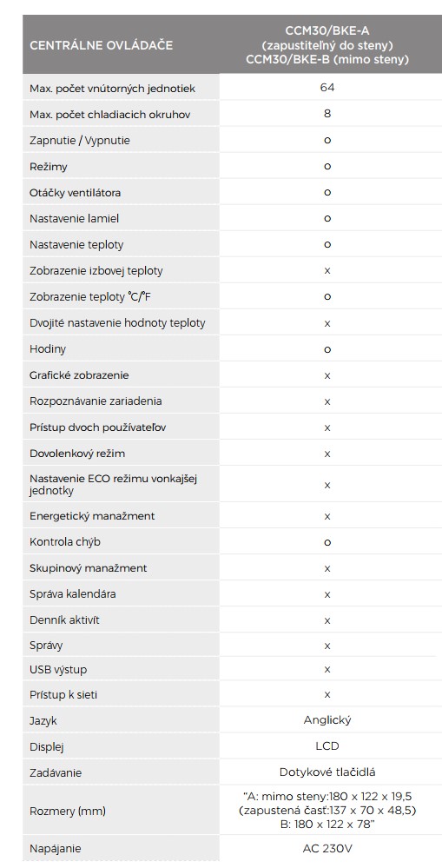The image size is (442, 868).
Task: Select the CCM30/BKE-A column header
Action: point(327,45)
